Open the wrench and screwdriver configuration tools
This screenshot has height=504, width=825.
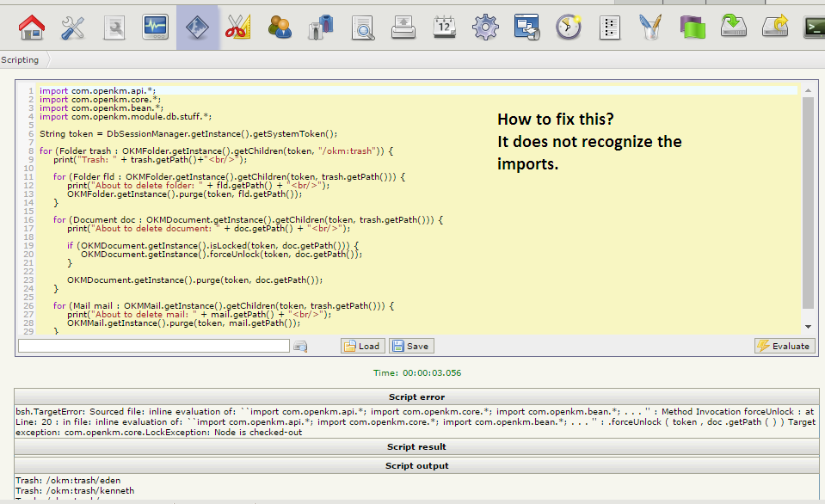(x=73, y=28)
